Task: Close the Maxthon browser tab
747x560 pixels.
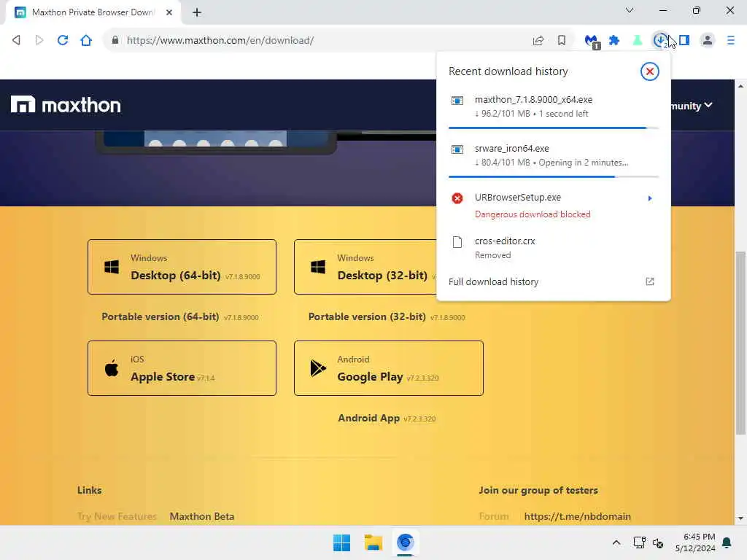Action: pos(169,12)
